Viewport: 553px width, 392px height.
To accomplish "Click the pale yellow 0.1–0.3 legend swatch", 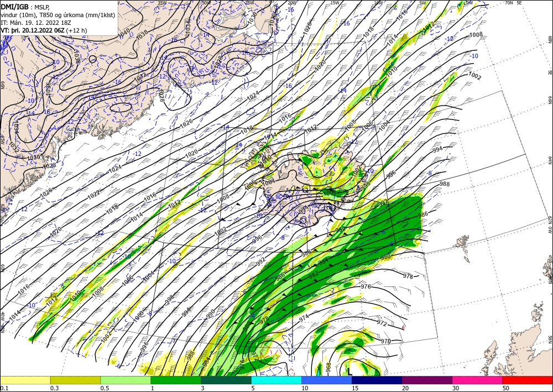I will tap(25, 380).
